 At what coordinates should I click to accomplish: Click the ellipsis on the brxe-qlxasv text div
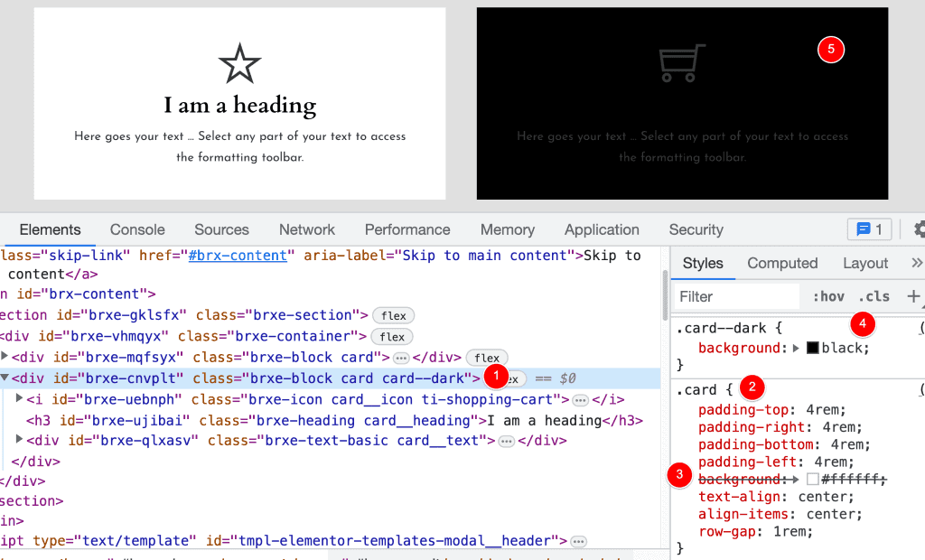tap(504, 441)
